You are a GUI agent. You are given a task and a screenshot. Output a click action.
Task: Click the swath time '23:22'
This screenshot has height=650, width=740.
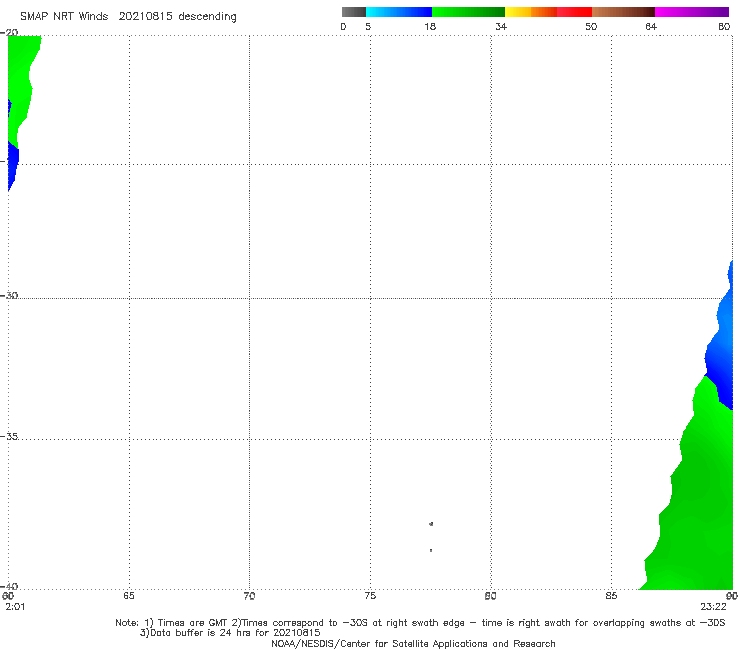coord(713,607)
